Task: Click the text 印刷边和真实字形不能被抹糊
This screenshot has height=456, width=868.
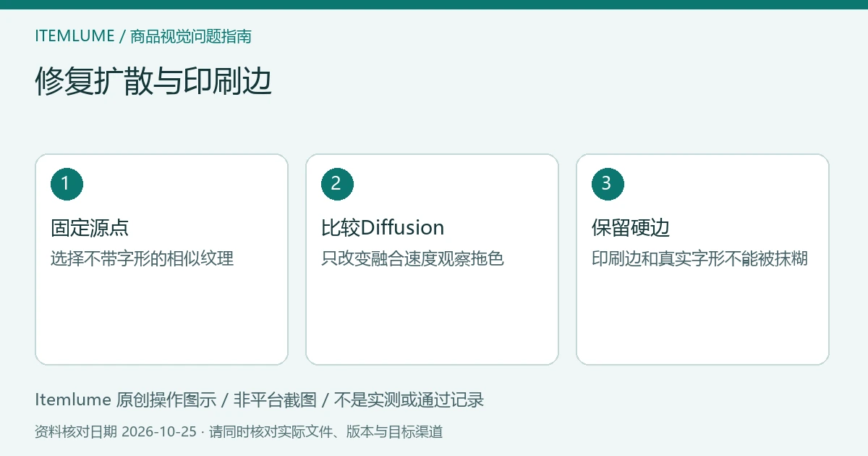Action: [699, 258]
